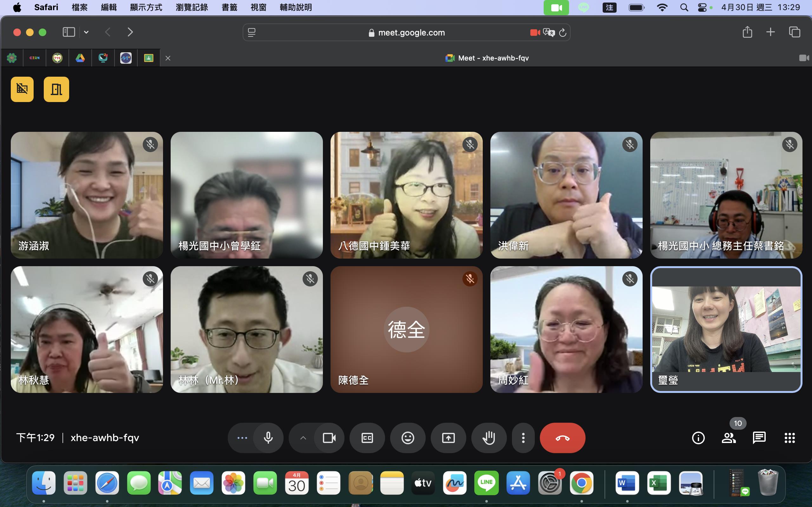
Task: Open audio settings three-dot menu
Action: tap(242, 438)
